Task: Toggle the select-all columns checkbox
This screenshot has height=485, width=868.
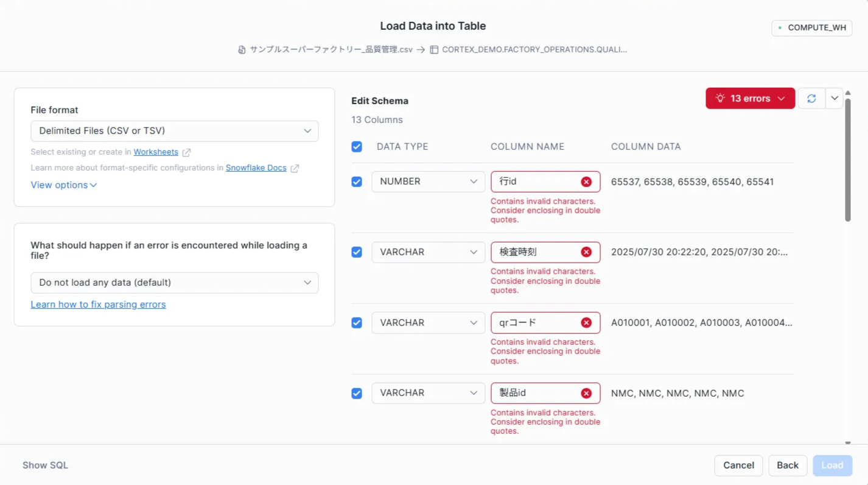Action: (x=357, y=147)
